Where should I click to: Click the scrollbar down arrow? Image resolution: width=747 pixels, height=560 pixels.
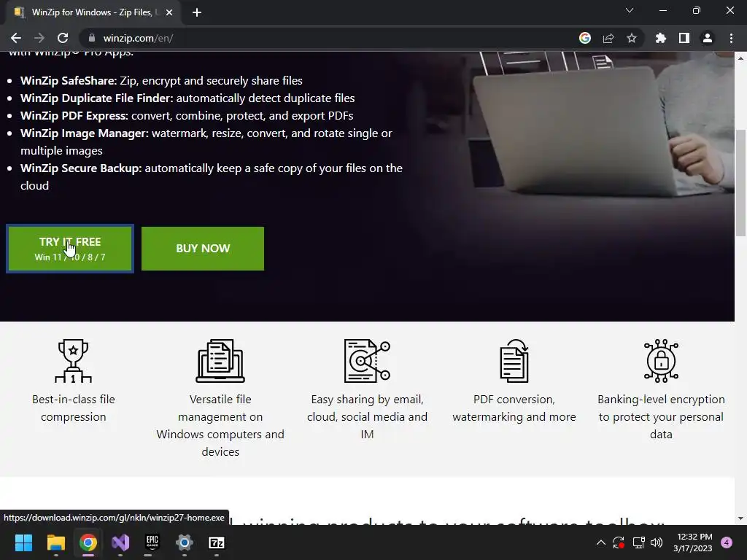click(x=740, y=518)
